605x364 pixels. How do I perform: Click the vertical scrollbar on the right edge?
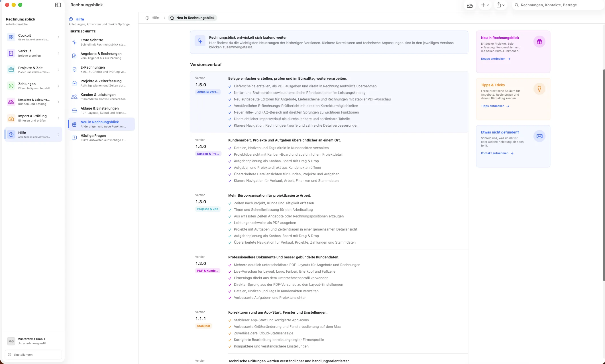tap(604, 175)
